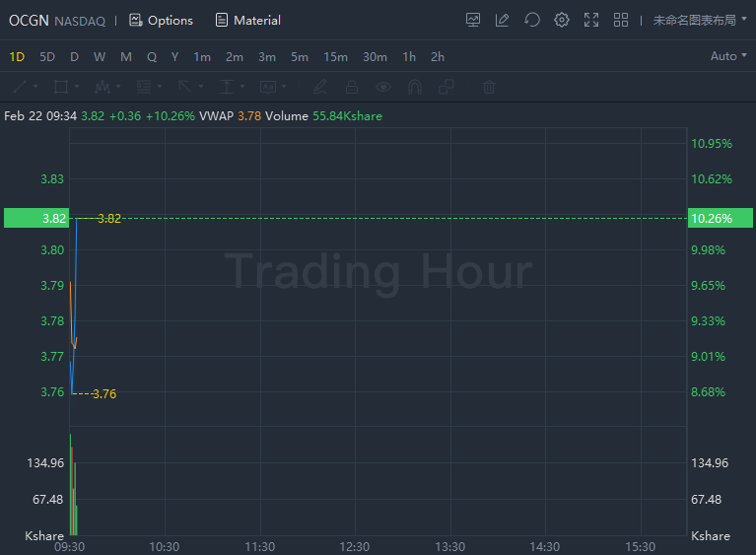Select the 1D timeframe tab

pyautogui.click(x=17, y=57)
